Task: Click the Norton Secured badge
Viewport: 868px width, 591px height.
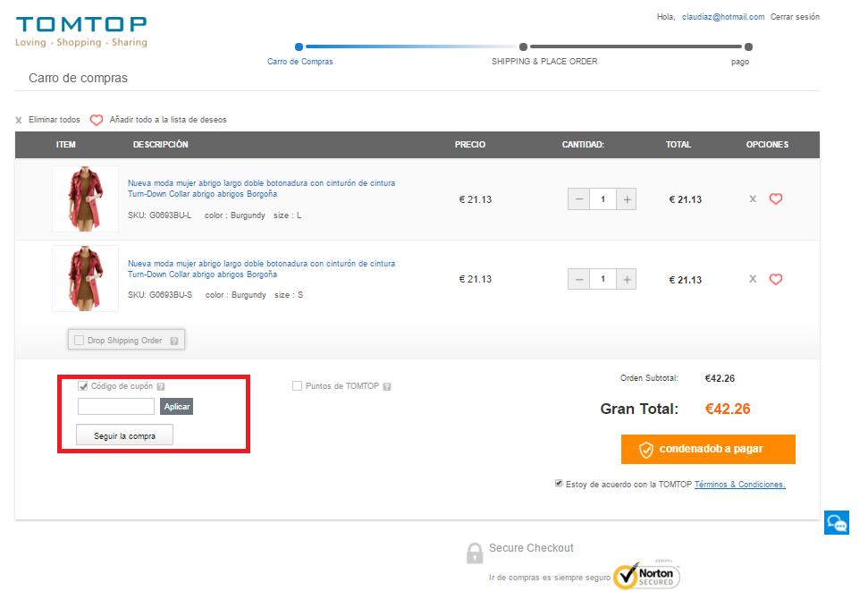Action: click(646, 575)
